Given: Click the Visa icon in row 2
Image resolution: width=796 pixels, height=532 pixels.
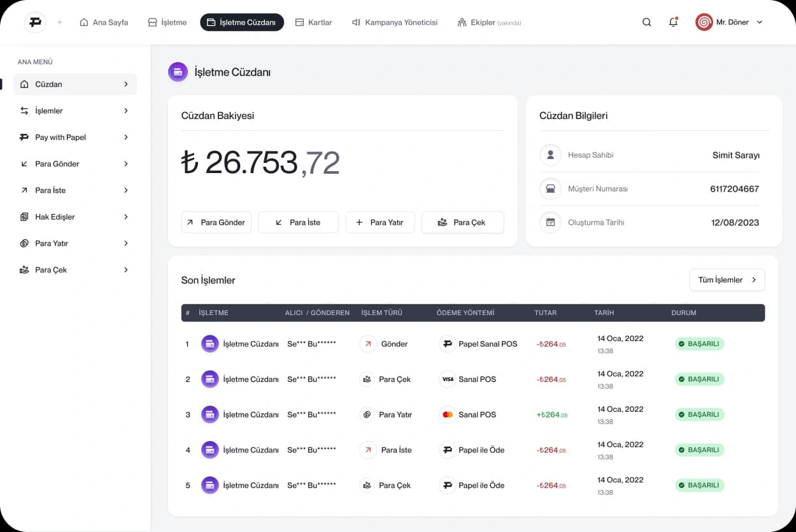Looking at the screenshot, I should [x=448, y=379].
